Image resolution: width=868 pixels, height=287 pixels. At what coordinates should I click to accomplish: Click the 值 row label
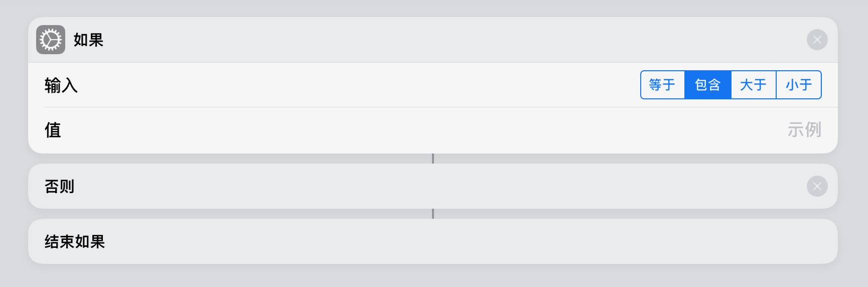[53, 130]
